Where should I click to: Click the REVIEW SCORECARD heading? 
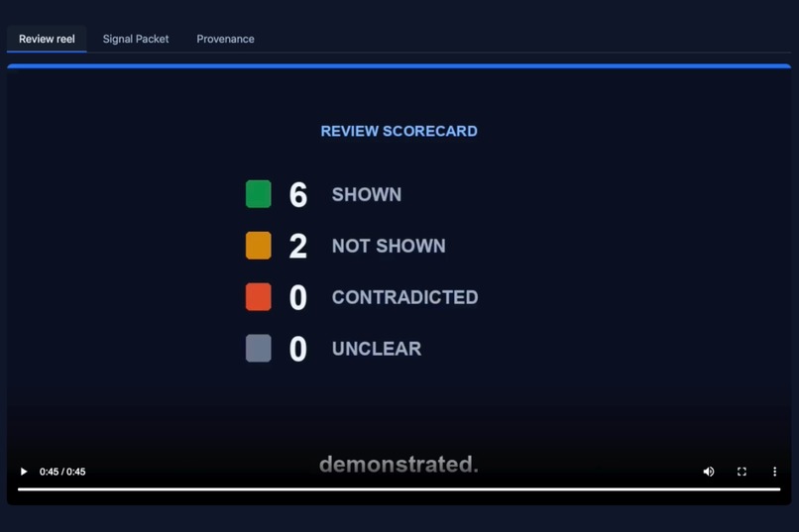399,131
